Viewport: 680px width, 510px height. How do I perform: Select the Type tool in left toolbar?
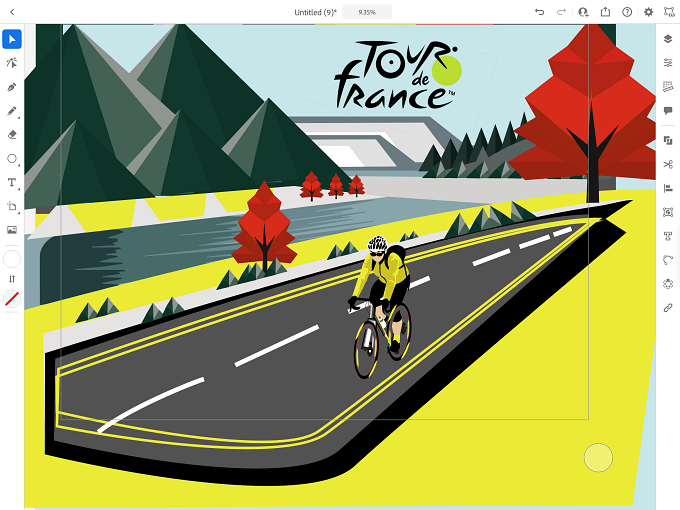pos(12,183)
